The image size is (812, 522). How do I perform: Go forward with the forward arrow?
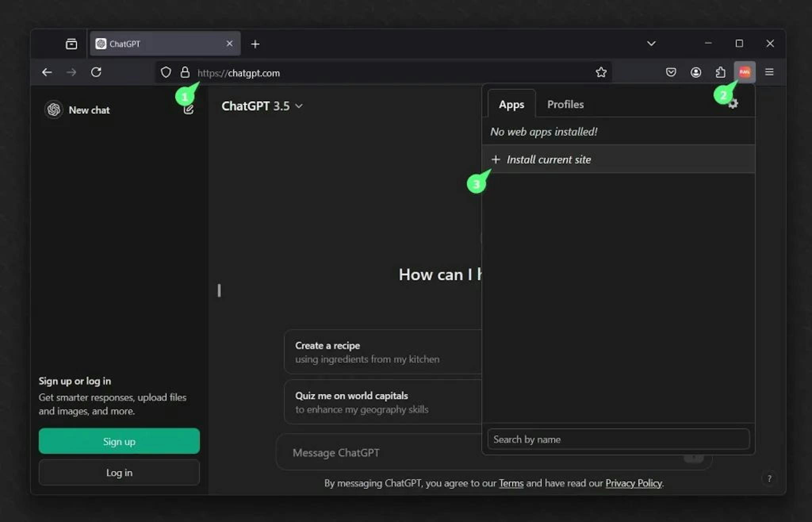point(71,72)
